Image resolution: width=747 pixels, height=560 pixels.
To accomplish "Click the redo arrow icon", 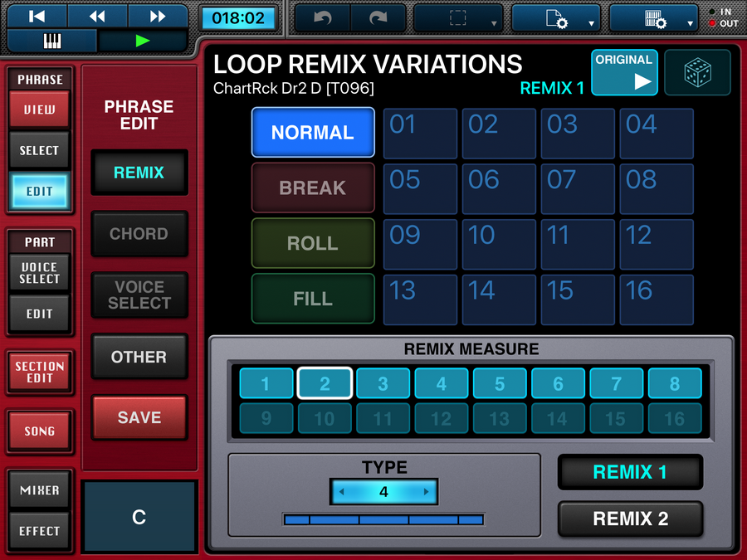I will point(378,18).
